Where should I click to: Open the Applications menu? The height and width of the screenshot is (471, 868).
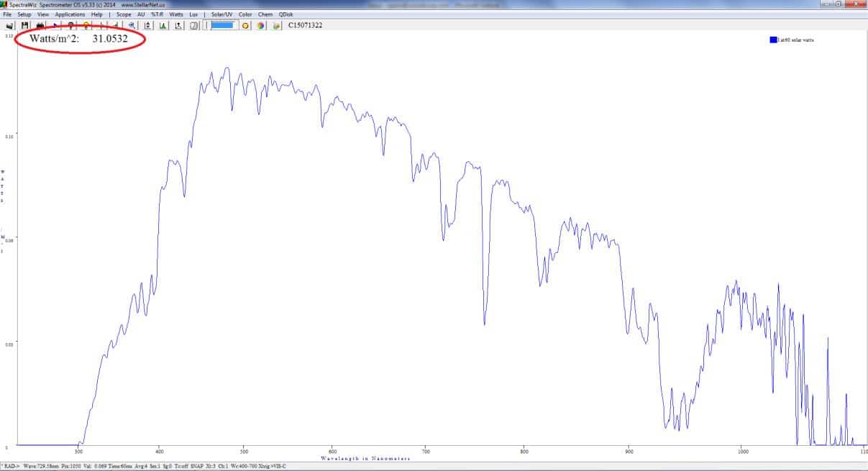coord(70,14)
